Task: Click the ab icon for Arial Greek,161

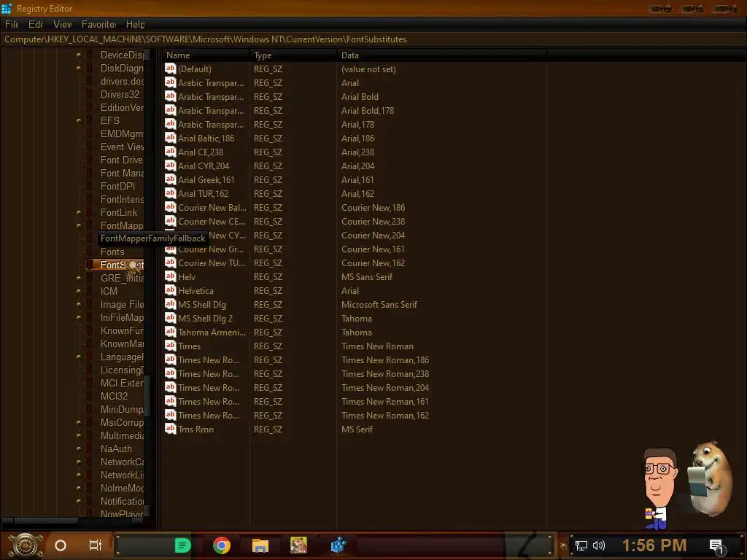Action: 170,179
